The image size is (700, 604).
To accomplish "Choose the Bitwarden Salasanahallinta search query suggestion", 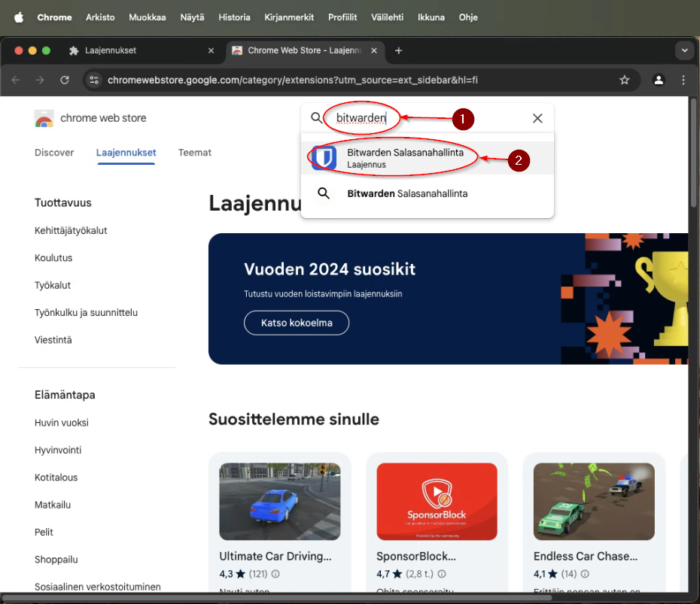I will coord(428,193).
